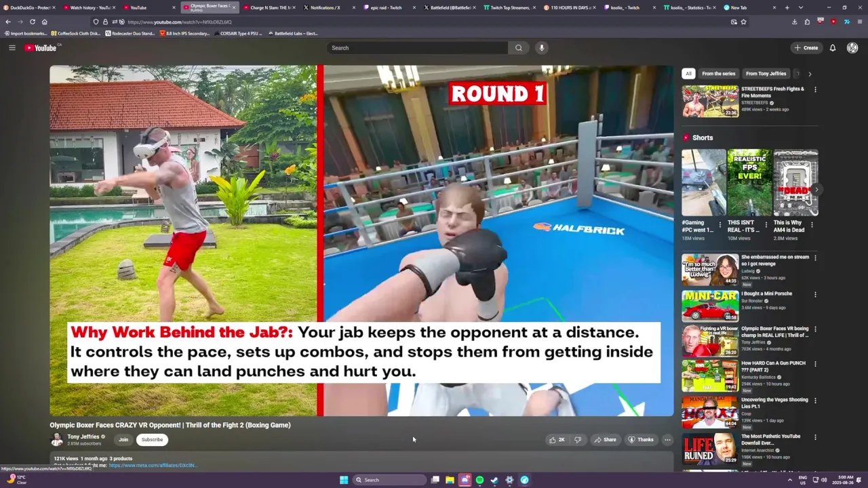868x488 pixels.
Task: Open File Explorer from taskbar
Action: [450, 480]
